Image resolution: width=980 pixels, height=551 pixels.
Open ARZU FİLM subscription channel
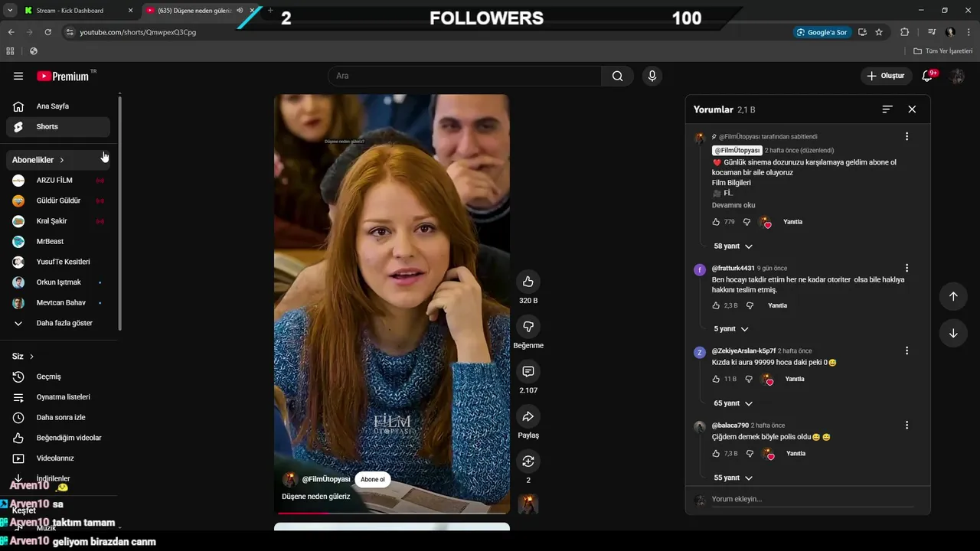coord(58,181)
